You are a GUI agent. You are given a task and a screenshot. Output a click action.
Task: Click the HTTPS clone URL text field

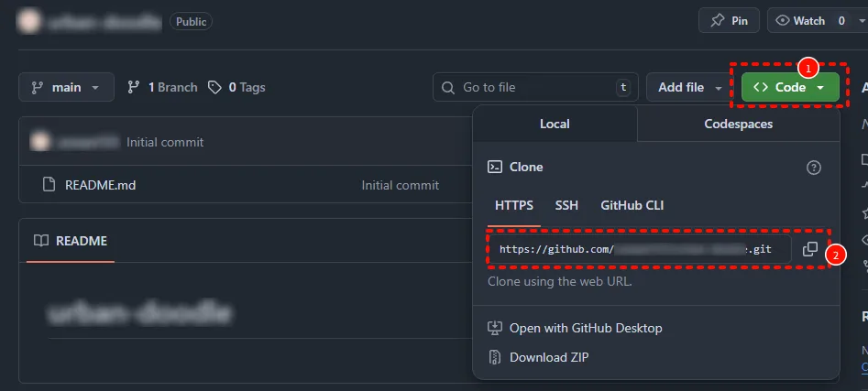click(x=639, y=249)
